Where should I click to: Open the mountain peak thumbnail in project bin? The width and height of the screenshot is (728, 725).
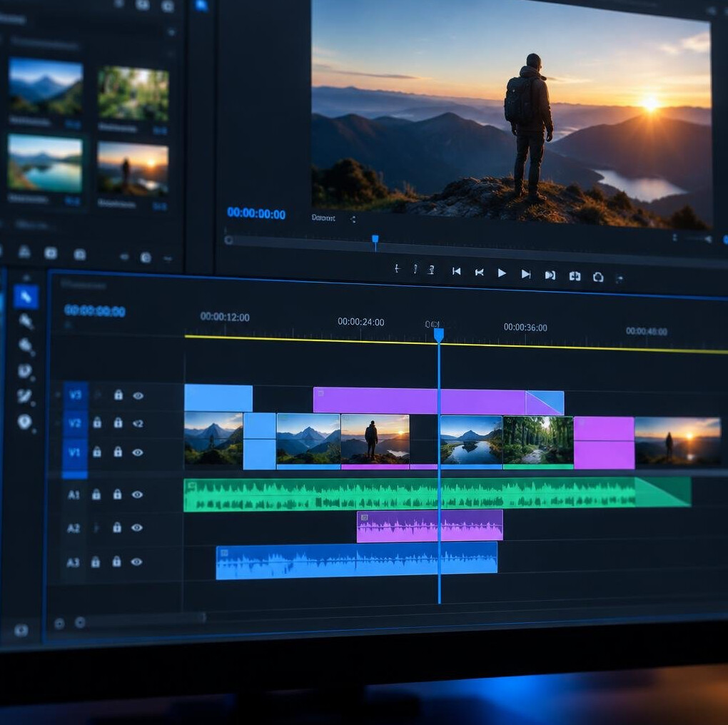[x=46, y=87]
